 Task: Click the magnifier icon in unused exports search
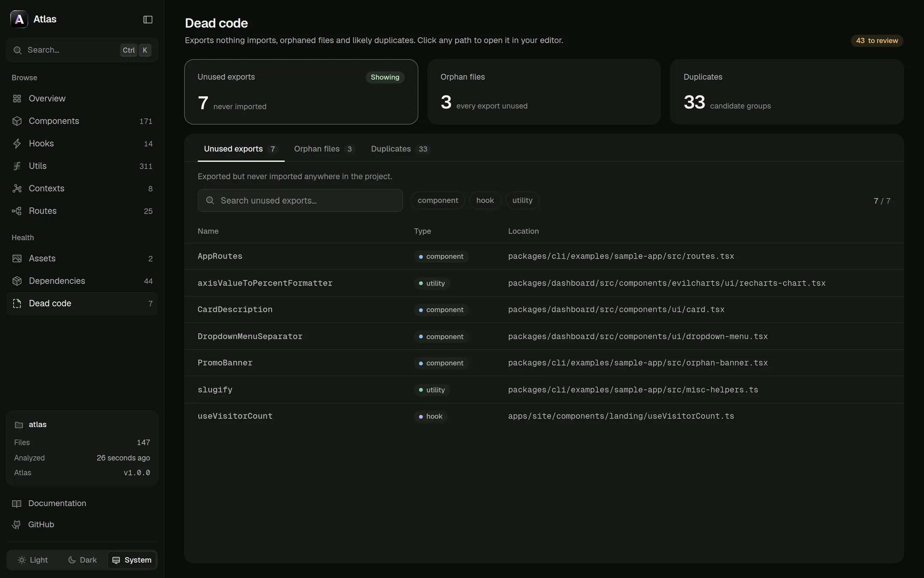pos(210,200)
